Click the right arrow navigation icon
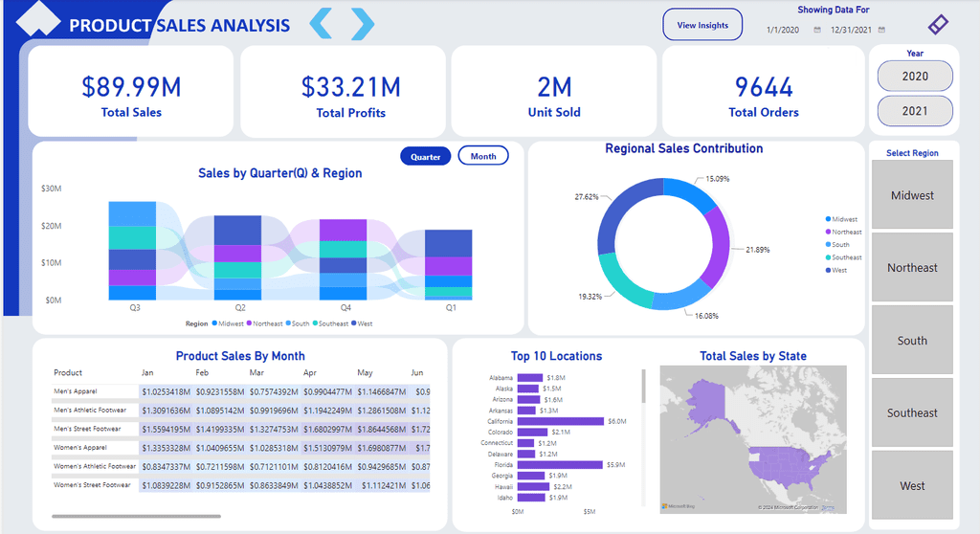The height and width of the screenshot is (534, 980). pyautogui.click(x=363, y=24)
